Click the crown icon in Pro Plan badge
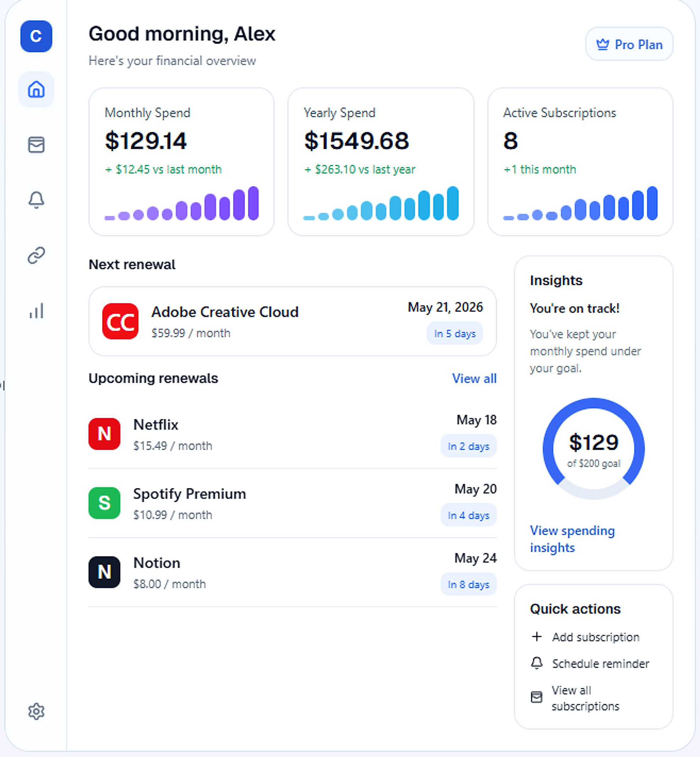This screenshot has width=700, height=757. 602,44
